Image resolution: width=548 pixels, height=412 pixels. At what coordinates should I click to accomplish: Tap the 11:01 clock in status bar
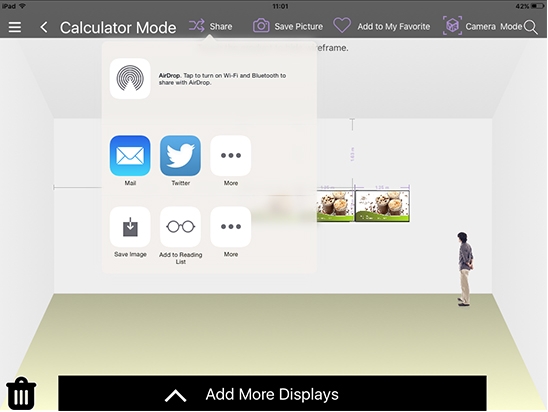point(280,6)
